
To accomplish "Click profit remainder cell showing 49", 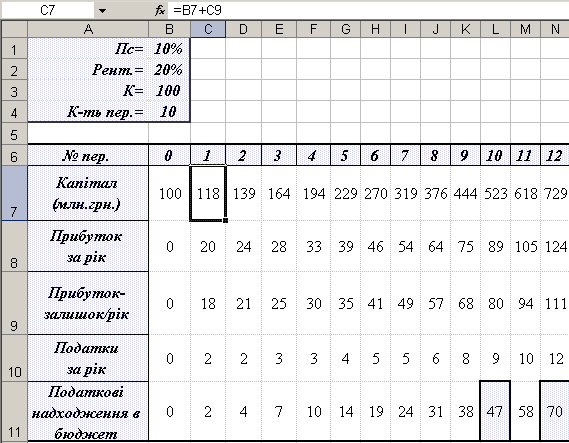I will [405, 303].
